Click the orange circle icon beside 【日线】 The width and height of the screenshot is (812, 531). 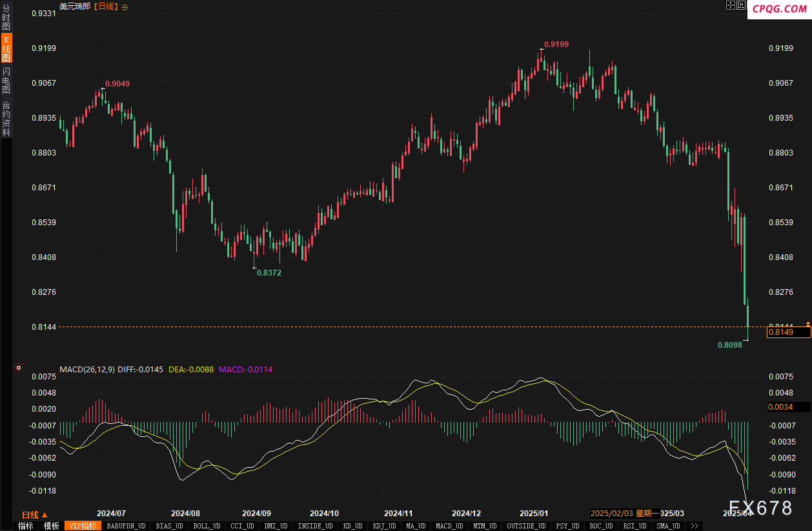125,6
